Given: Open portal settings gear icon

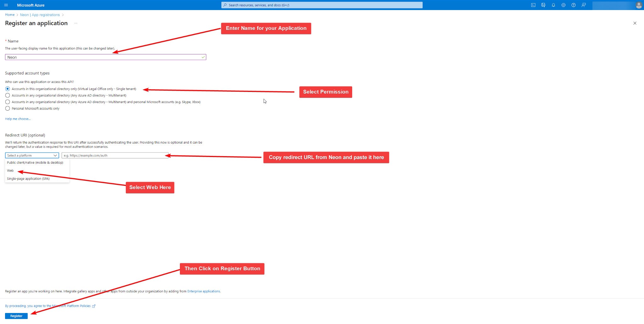Looking at the screenshot, I should [x=563, y=5].
